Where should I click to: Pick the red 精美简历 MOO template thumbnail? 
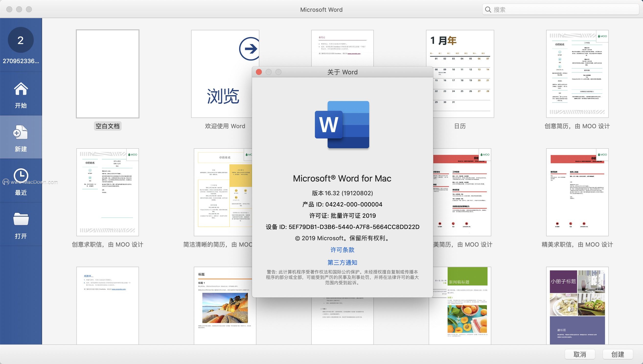(462, 192)
